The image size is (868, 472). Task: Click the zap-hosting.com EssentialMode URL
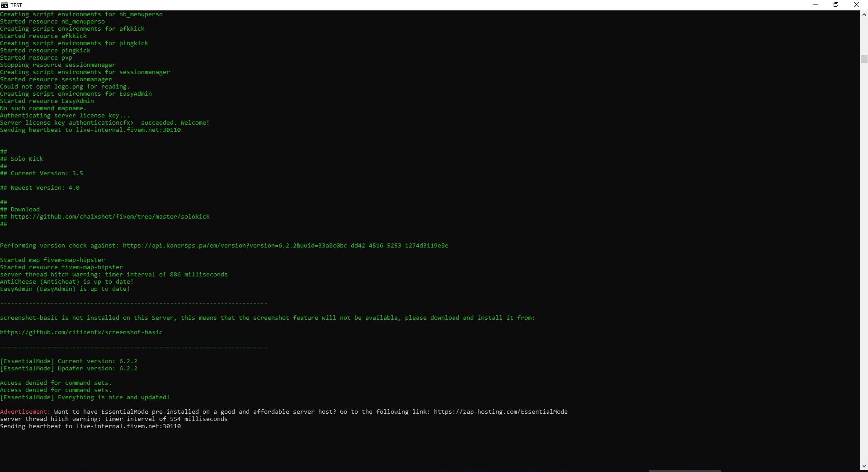click(501, 412)
